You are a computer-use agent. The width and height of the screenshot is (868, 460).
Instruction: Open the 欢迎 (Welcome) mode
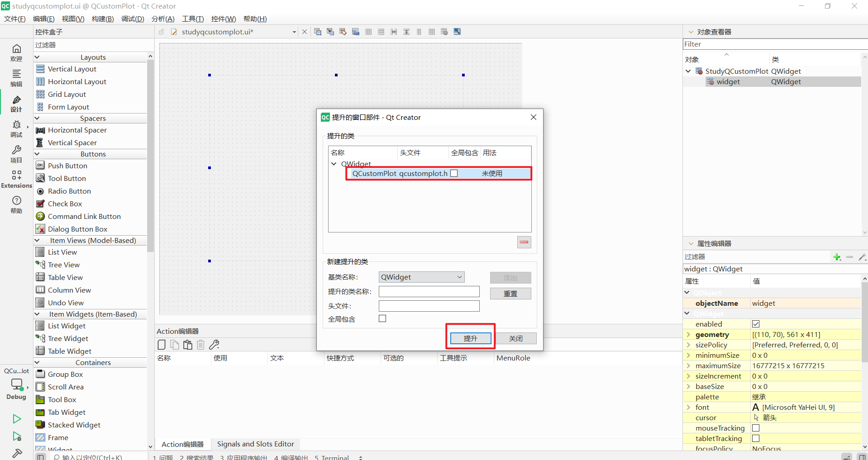pos(16,52)
